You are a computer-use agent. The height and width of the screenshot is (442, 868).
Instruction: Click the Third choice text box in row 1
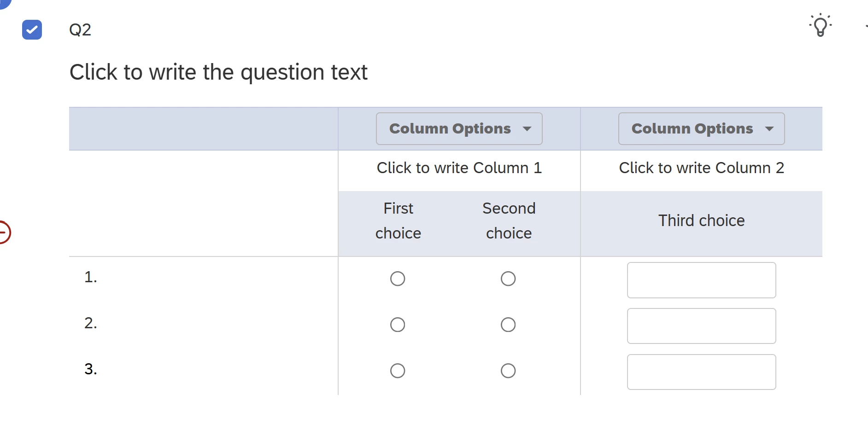point(702,280)
